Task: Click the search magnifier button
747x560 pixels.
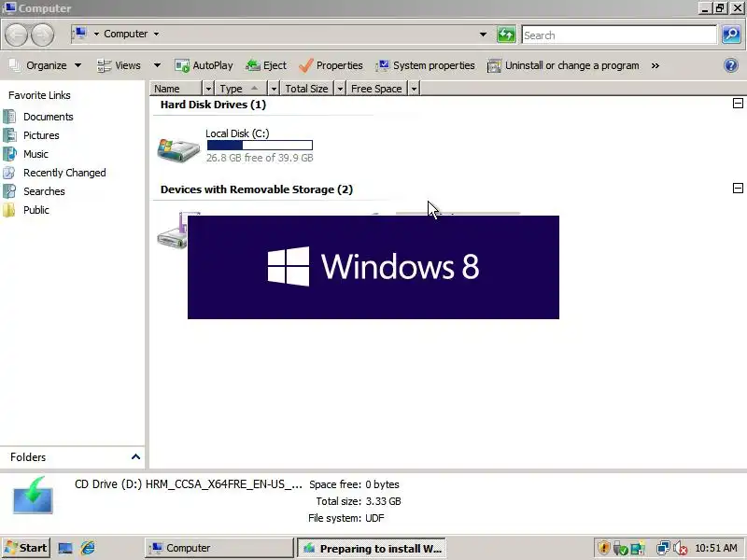Action: click(x=731, y=35)
